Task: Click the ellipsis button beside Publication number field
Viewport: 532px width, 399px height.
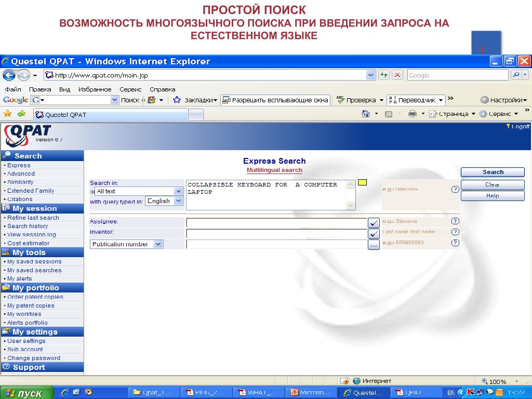Action: [374, 245]
